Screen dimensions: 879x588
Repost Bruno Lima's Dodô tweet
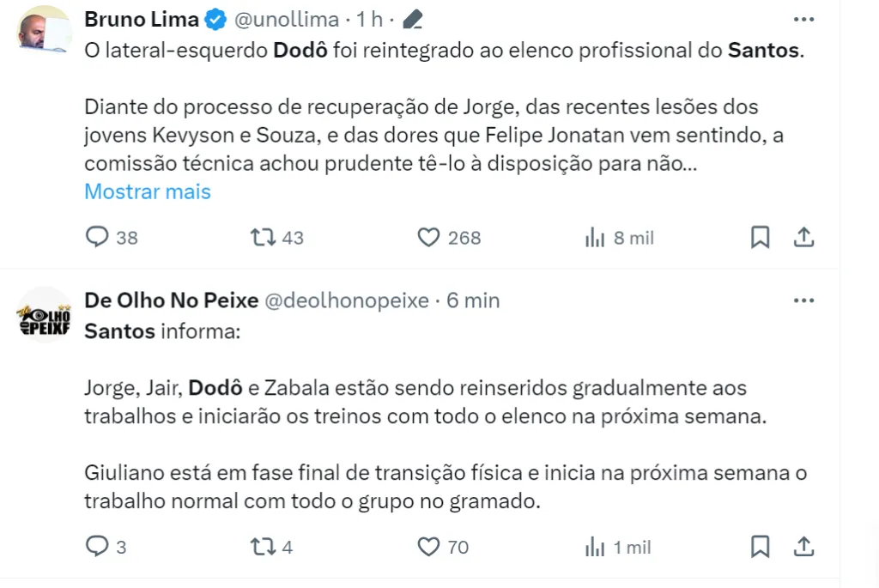(x=261, y=237)
